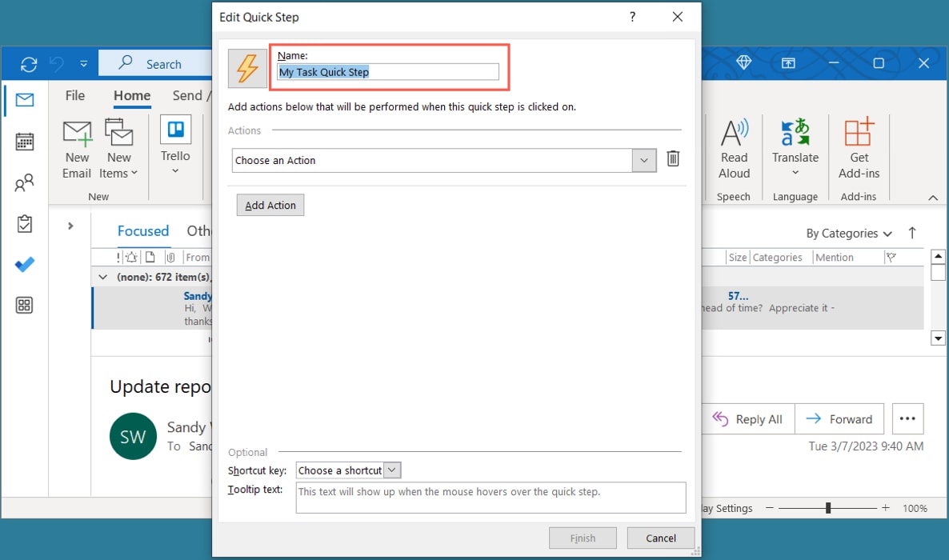Screen dimensions: 949x560
Task: Click the Categories column header
Action: [x=777, y=258]
